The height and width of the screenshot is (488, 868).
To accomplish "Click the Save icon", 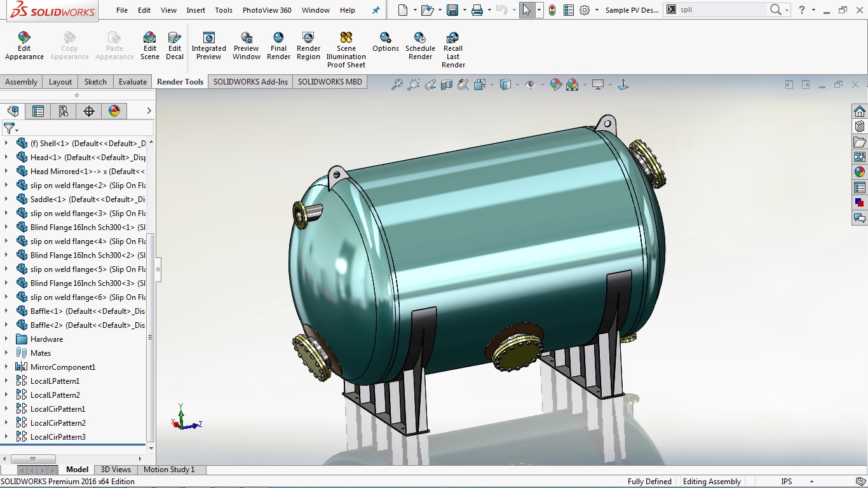I will pos(452,10).
